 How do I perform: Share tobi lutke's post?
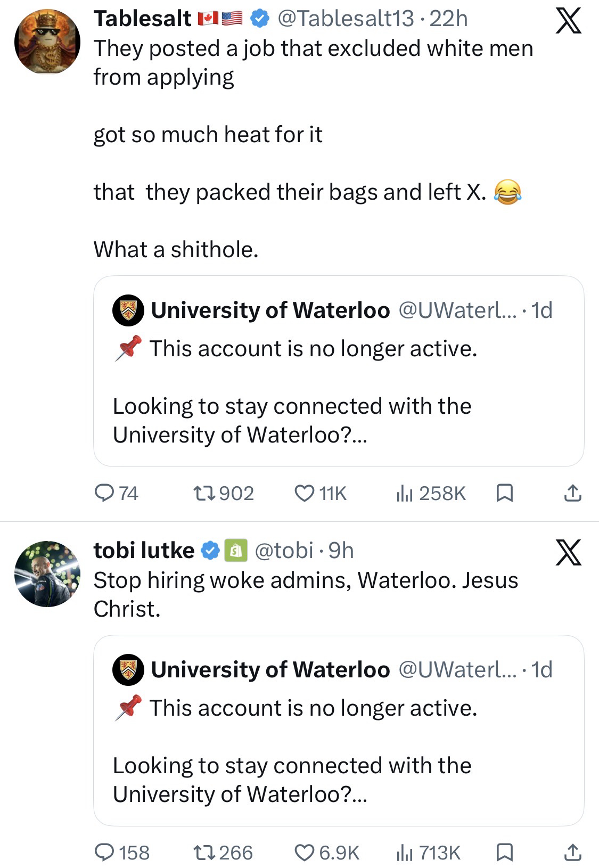pos(572,853)
